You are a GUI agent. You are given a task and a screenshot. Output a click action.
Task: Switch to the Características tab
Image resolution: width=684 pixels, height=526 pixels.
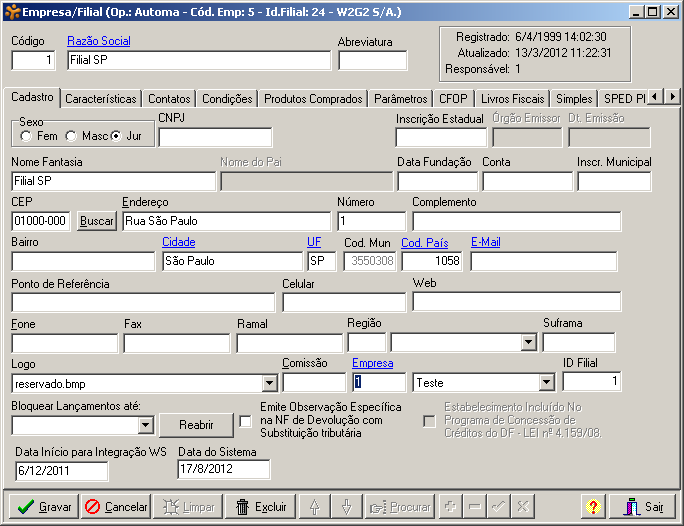(x=101, y=99)
